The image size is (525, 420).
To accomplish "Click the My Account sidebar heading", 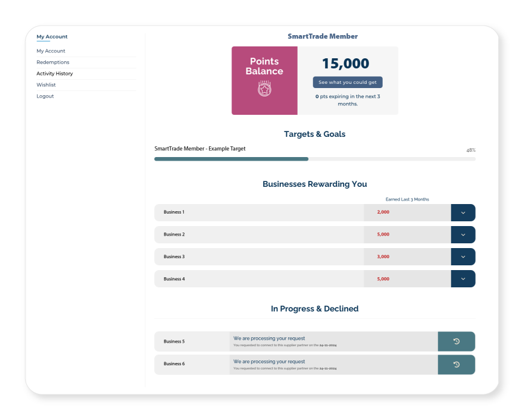I will tap(52, 37).
